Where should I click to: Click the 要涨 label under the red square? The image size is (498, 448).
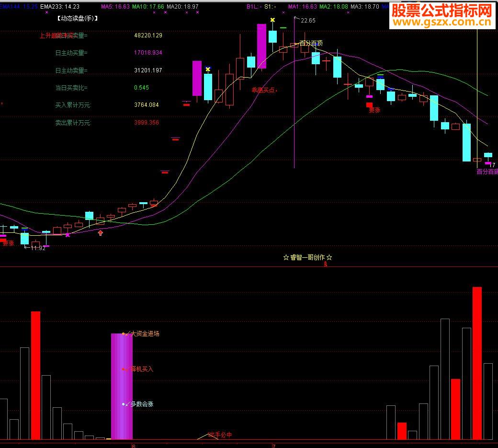(374, 110)
